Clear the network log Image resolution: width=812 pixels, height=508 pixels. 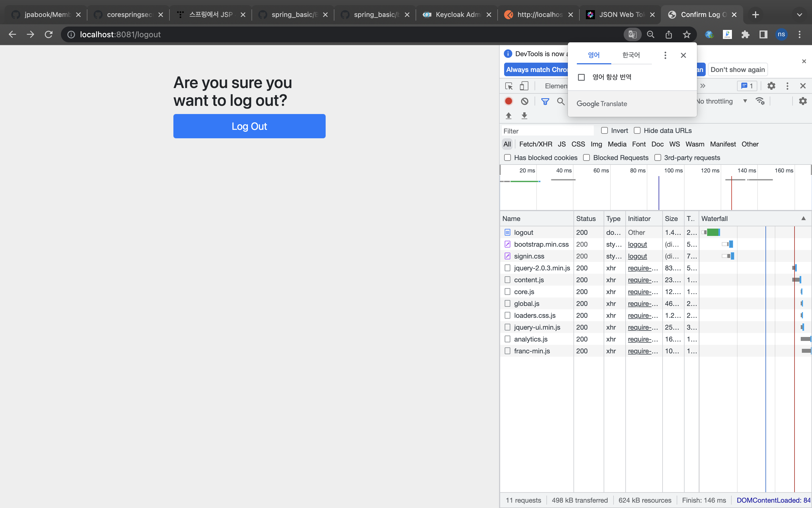524,101
